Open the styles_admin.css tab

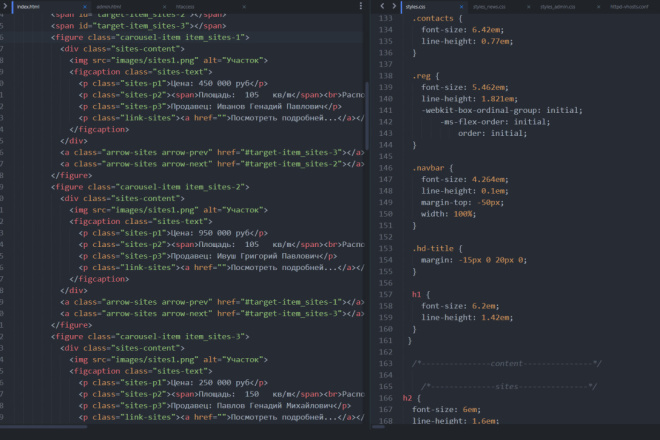tap(558, 7)
